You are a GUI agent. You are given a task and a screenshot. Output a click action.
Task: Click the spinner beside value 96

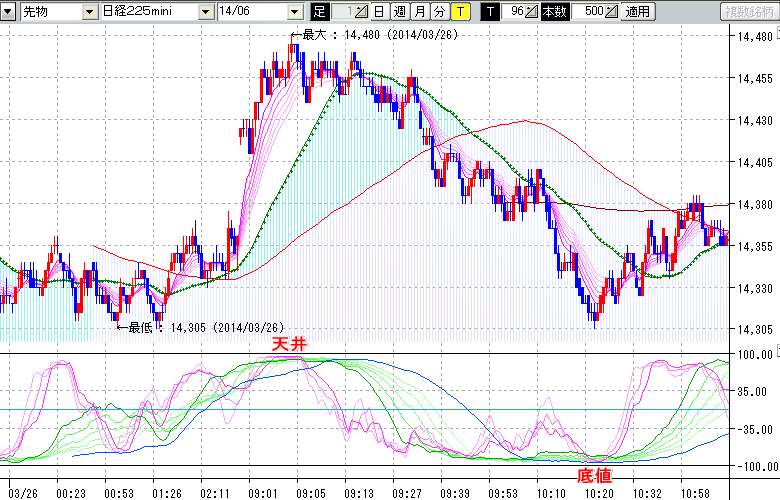tap(533, 12)
